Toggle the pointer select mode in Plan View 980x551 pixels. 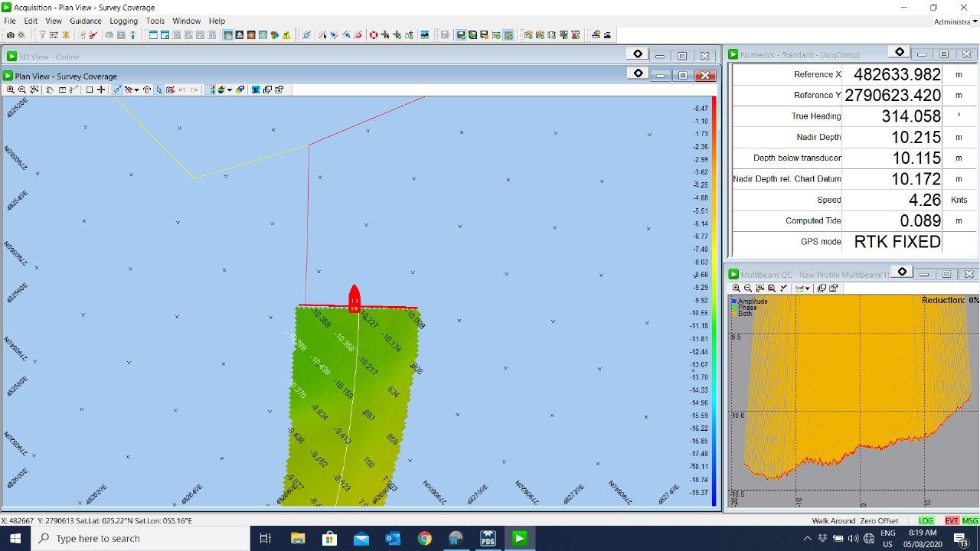pos(159,90)
